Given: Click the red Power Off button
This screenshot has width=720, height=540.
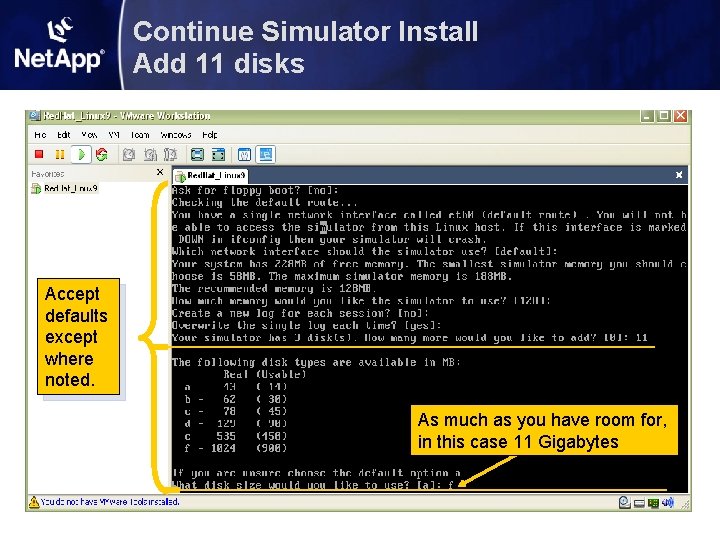Looking at the screenshot, I should point(39,155).
